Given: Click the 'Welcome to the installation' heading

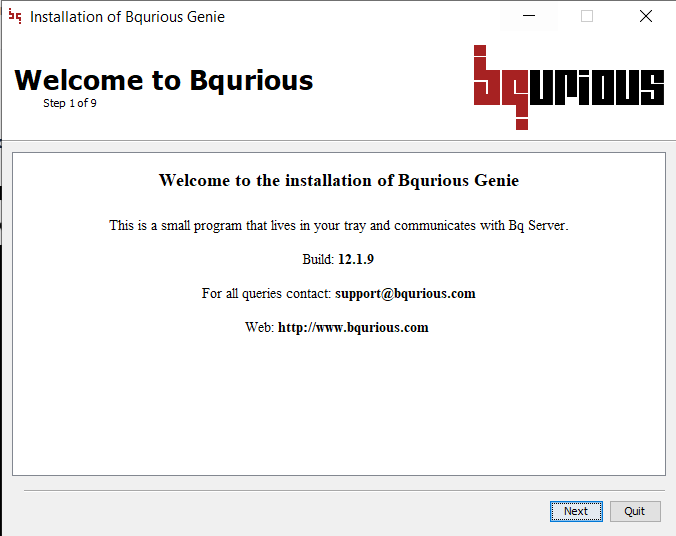Looking at the screenshot, I should click(x=339, y=180).
